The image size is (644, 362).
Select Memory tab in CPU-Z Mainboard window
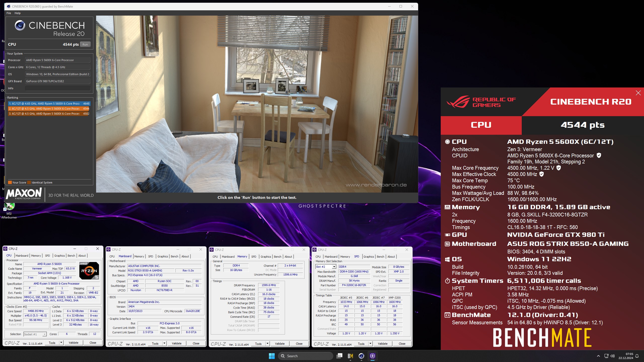139,256
